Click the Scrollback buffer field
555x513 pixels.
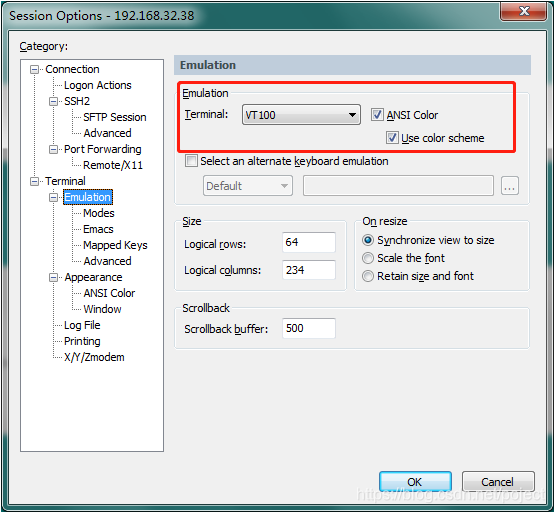click(x=309, y=328)
